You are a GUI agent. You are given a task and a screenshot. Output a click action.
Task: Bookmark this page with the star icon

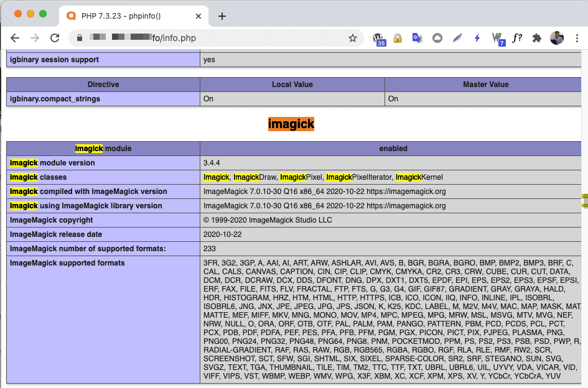click(x=352, y=38)
